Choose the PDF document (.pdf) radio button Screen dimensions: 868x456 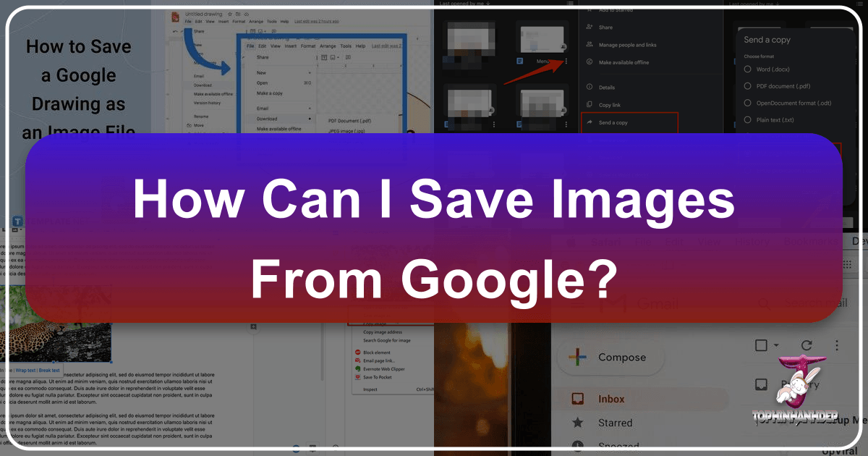coord(747,85)
